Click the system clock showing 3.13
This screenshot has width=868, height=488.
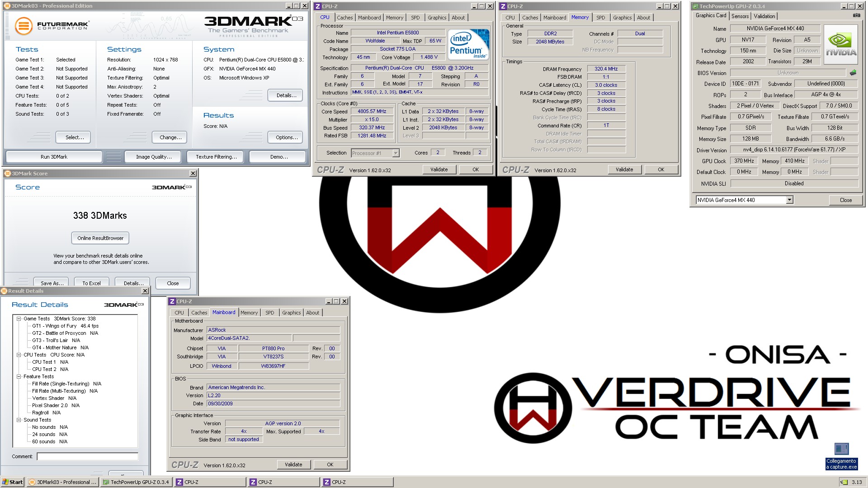point(857,482)
